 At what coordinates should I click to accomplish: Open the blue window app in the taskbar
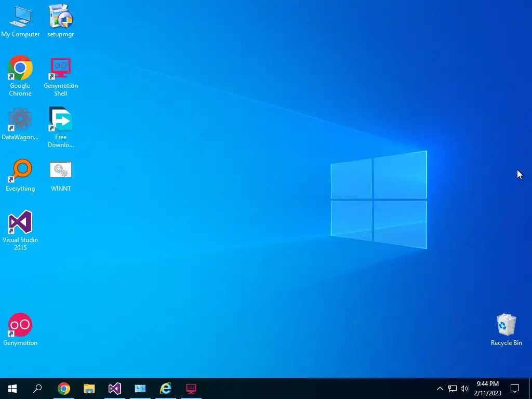140,389
